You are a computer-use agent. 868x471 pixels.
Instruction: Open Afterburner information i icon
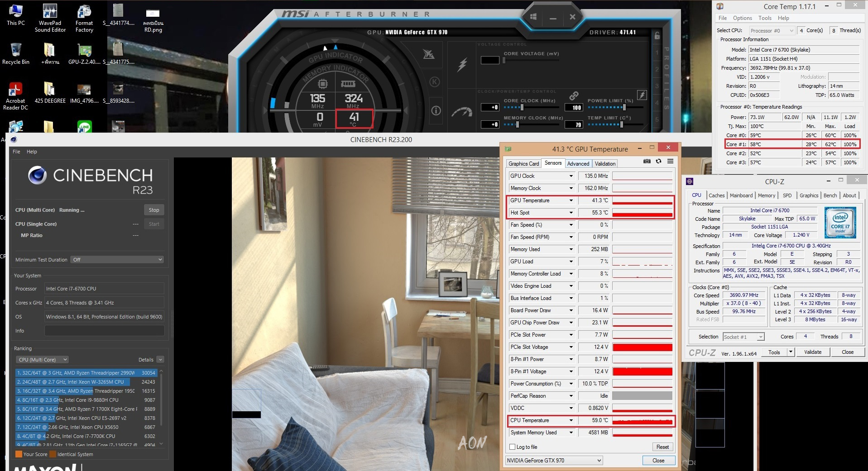pos(436,110)
